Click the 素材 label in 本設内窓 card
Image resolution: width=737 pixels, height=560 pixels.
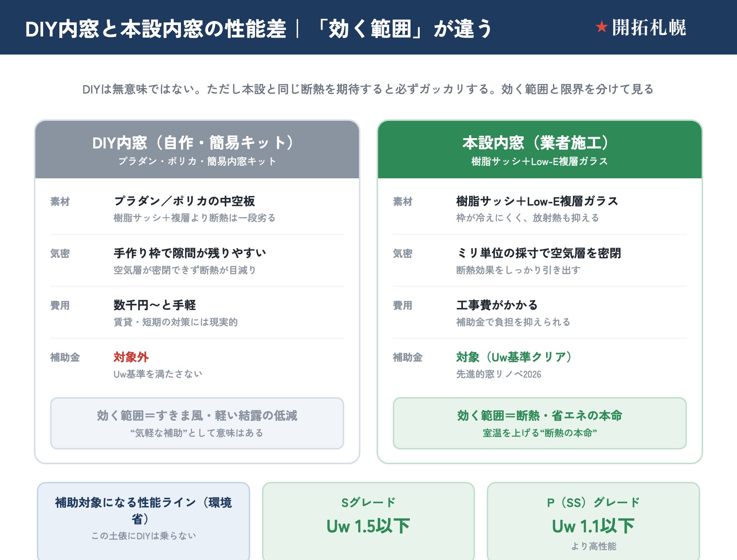click(x=403, y=202)
